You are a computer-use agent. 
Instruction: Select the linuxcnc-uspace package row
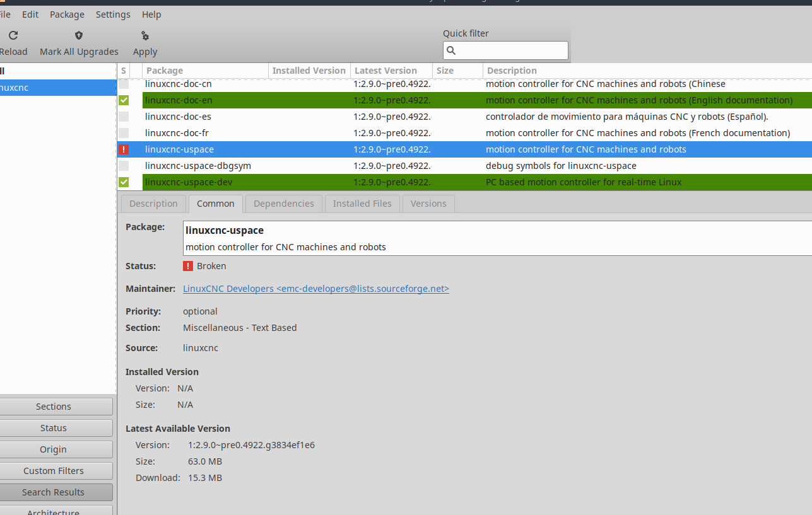tap(464, 149)
